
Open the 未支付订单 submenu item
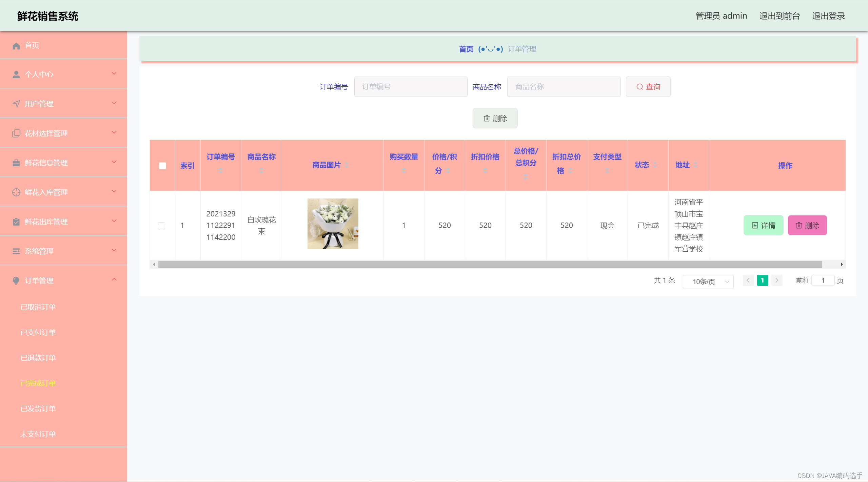click(38, 434)
